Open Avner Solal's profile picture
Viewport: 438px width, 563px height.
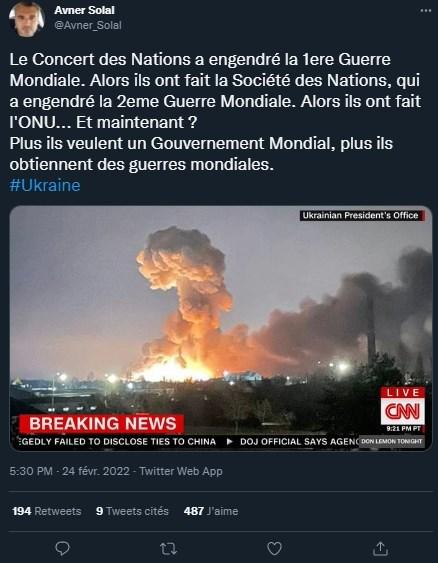[x=27, y=19]
